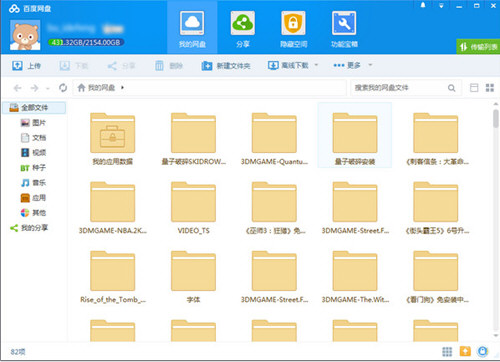
Task: Click the 分享 button in the toolbar
Action: click(121, 66)
